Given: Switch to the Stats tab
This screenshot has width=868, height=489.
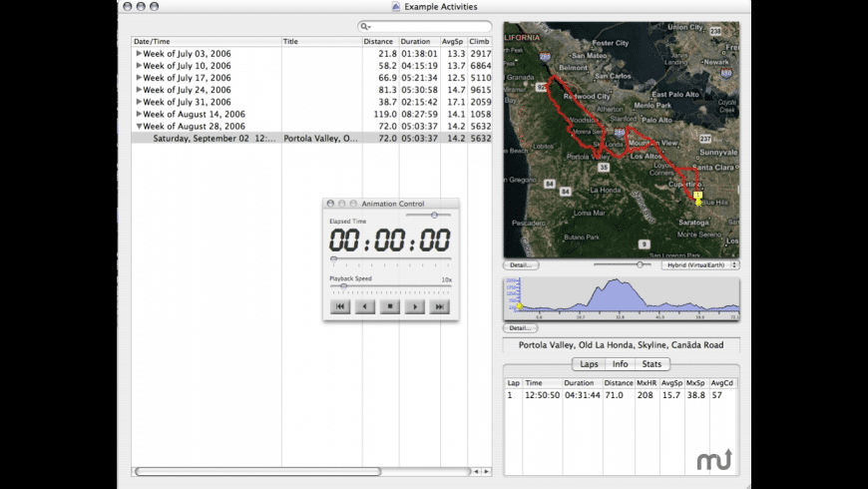Looking at the screenshot, I should pos(651,364).
